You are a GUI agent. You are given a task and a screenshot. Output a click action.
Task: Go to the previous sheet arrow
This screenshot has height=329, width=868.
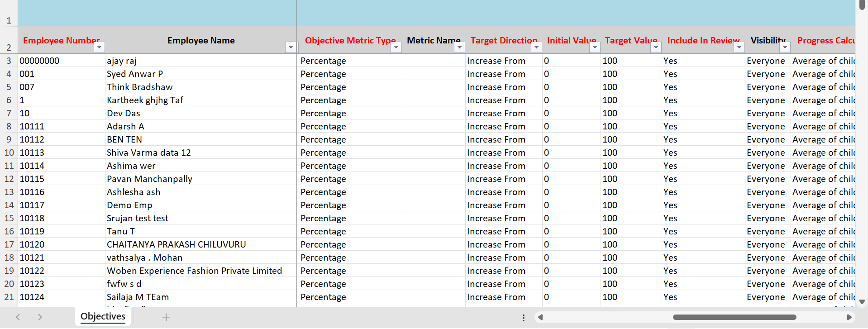pos(18,317)
